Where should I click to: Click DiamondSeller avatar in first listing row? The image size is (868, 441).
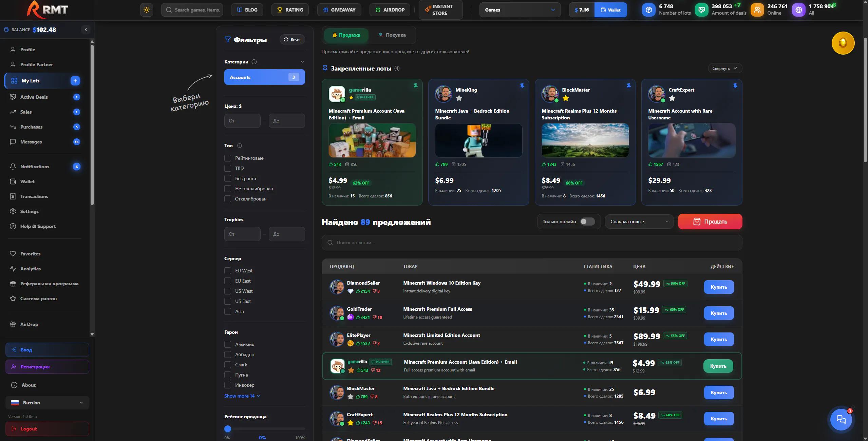pyautogui.click(x=337, y=287)
